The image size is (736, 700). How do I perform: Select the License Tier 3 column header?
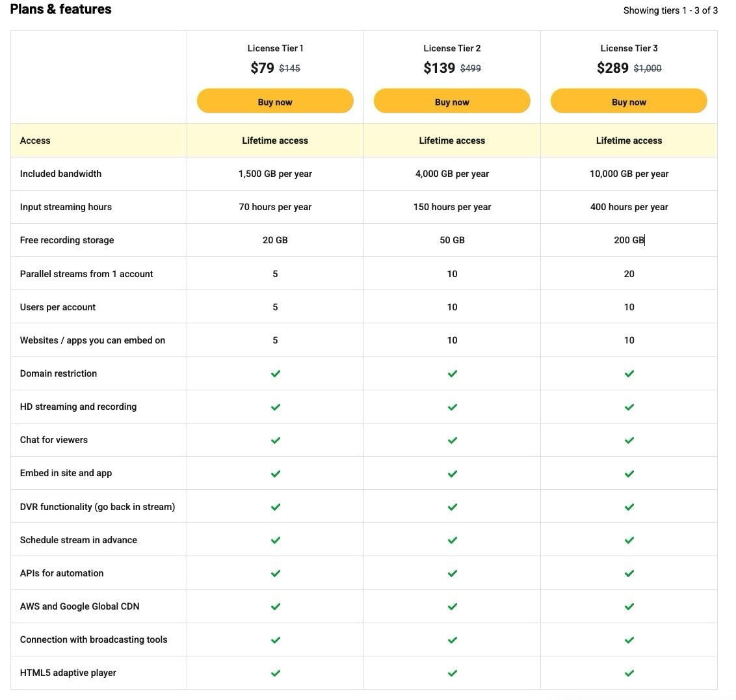(629, 48)
